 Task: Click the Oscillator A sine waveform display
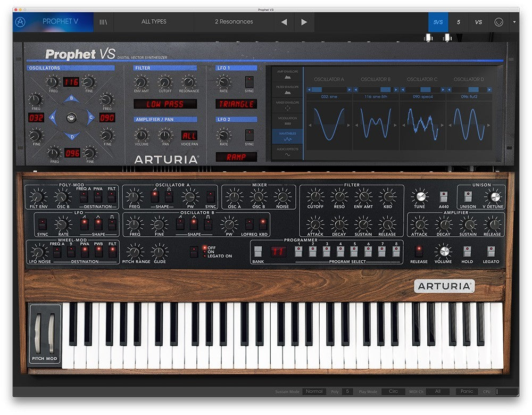coord(329,124)
